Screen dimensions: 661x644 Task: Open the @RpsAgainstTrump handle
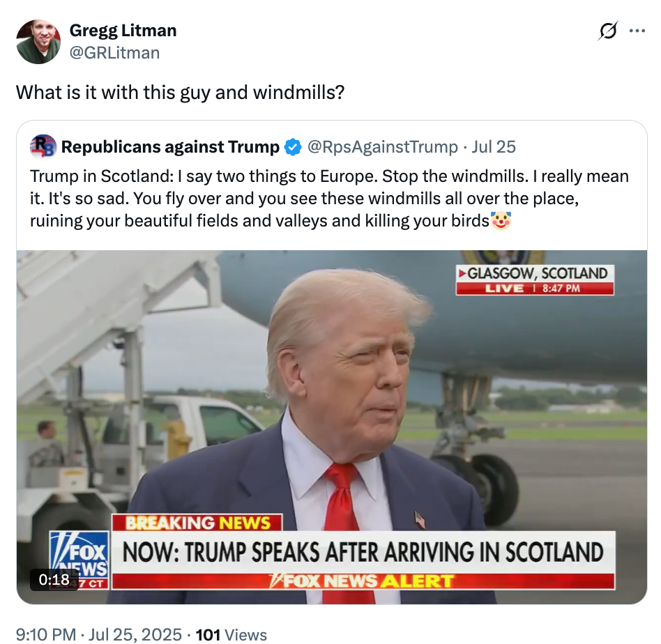[x=383, y=147]
